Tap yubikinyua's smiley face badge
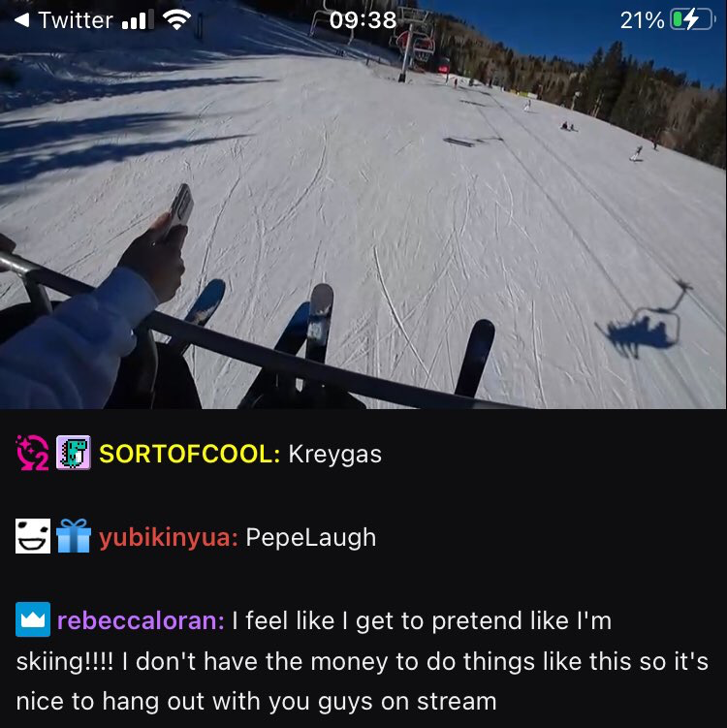 coord(33,536)
